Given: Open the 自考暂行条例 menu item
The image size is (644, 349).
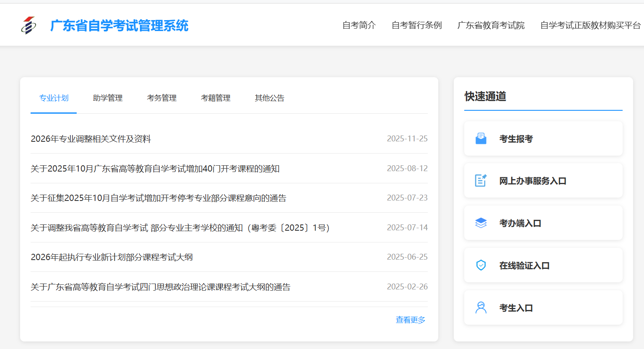Looking at the screenshot, I should pyautogui.click(x=417, y=25).
